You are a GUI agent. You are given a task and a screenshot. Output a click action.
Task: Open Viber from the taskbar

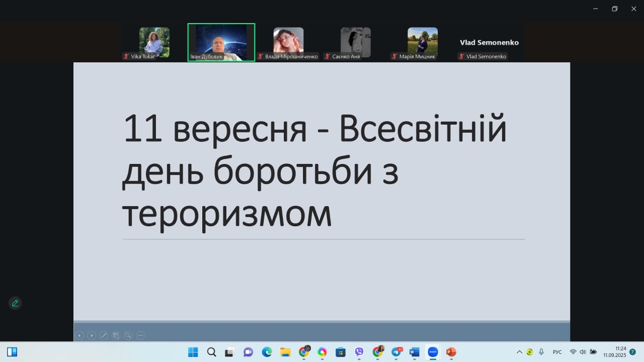[x=359, y=352]
